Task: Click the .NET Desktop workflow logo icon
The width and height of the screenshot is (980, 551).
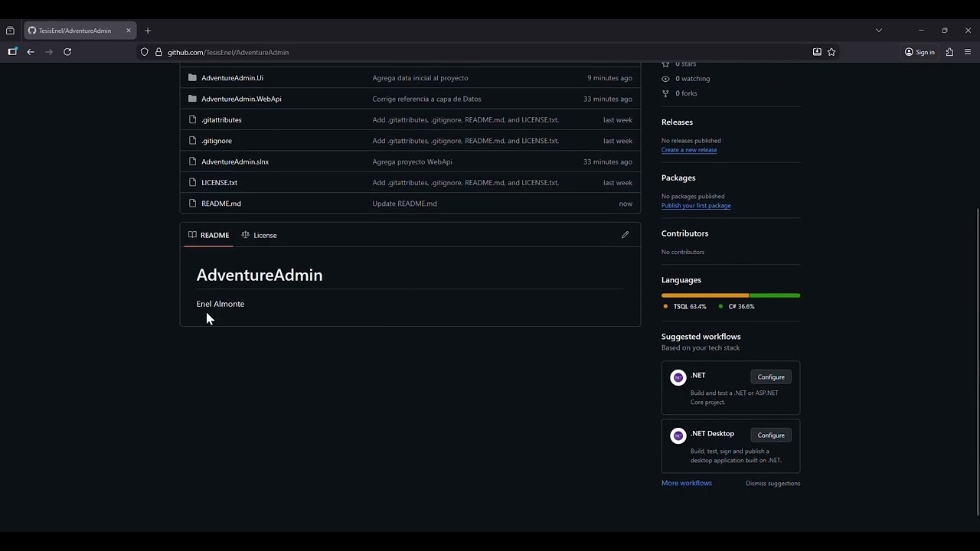Action: pyautogui.click(x=678, y=435)
